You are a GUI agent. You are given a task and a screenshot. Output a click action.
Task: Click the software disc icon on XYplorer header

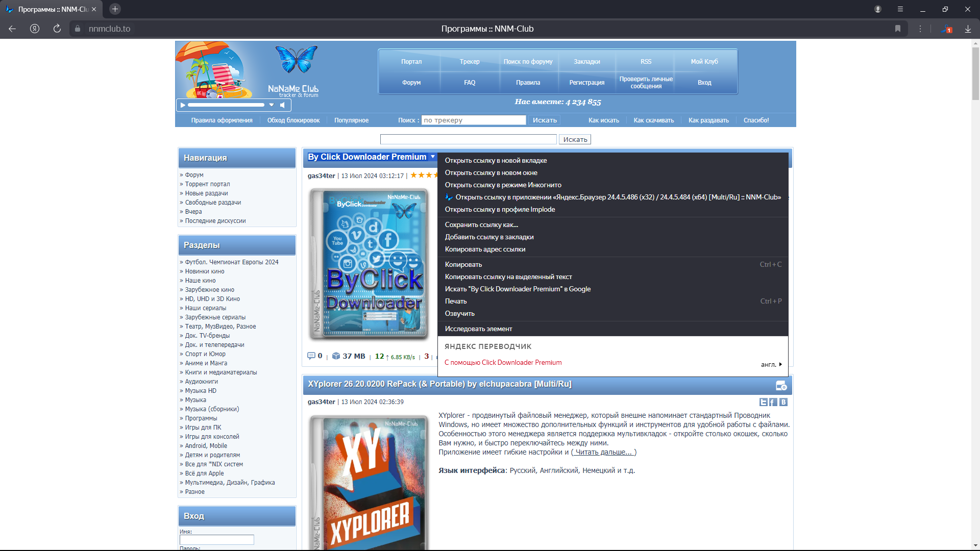[781, 386]
